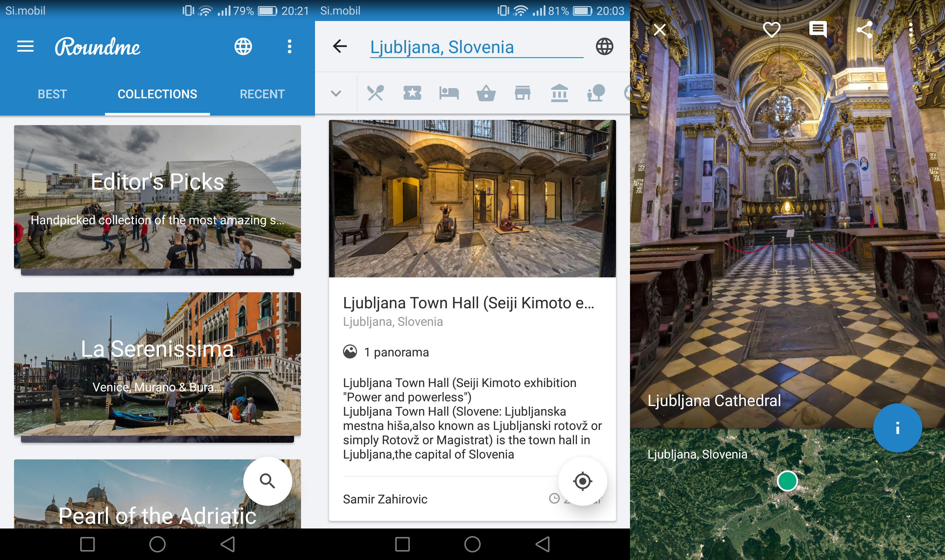Tap the Android home button on middle screen
This screenshot has width=945, height=560.
coord(472,544)
